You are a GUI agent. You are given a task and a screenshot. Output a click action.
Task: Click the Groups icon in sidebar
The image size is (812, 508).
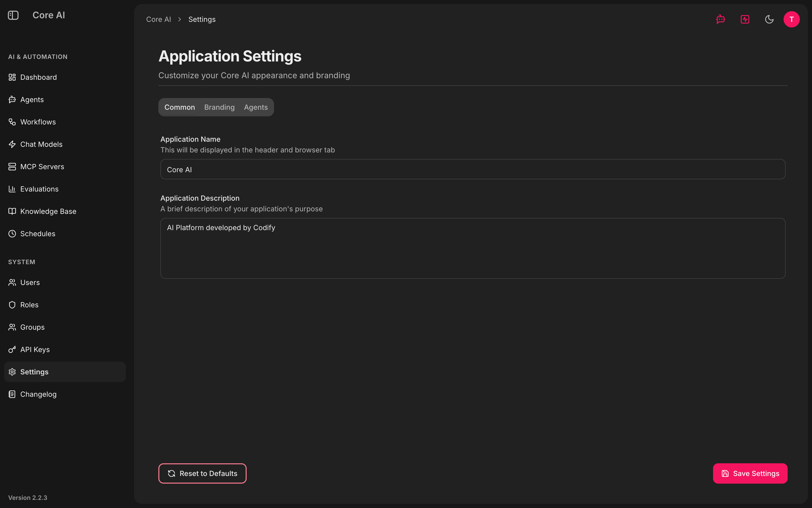pos(12,327)
